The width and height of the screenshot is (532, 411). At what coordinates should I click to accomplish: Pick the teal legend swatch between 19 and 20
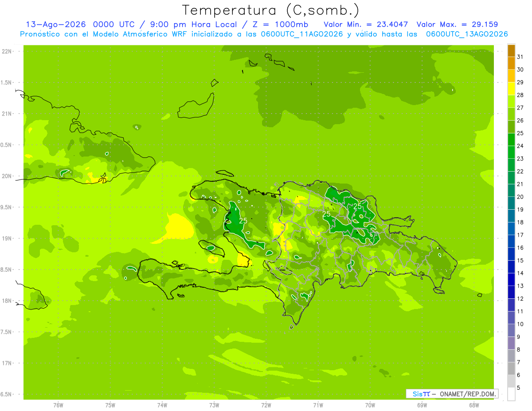pos(511,204)
